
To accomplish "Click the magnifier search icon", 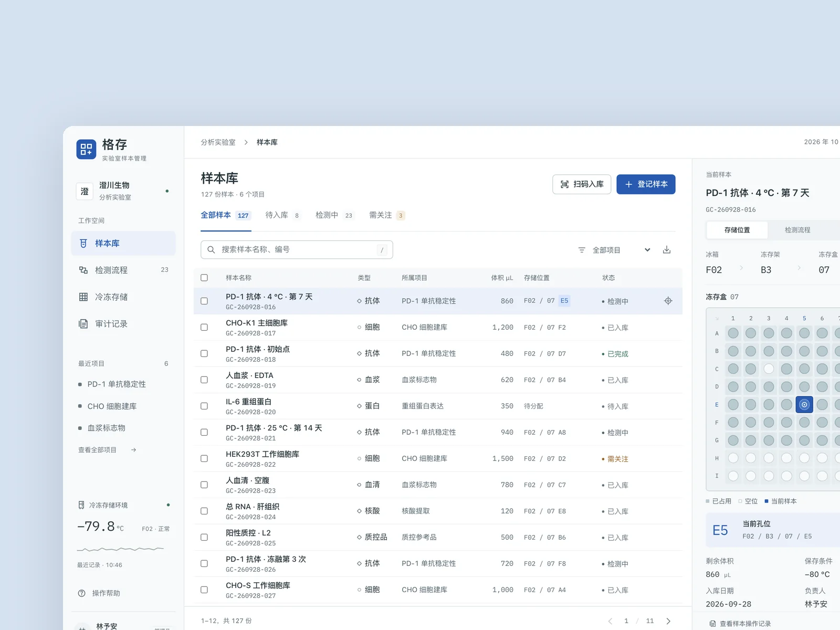I will pos(211,250).
